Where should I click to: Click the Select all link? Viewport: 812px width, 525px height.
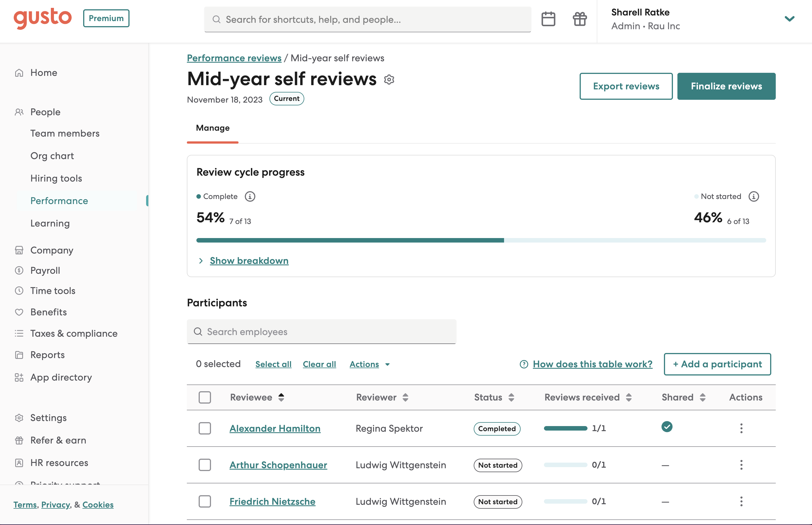[273, 365]
